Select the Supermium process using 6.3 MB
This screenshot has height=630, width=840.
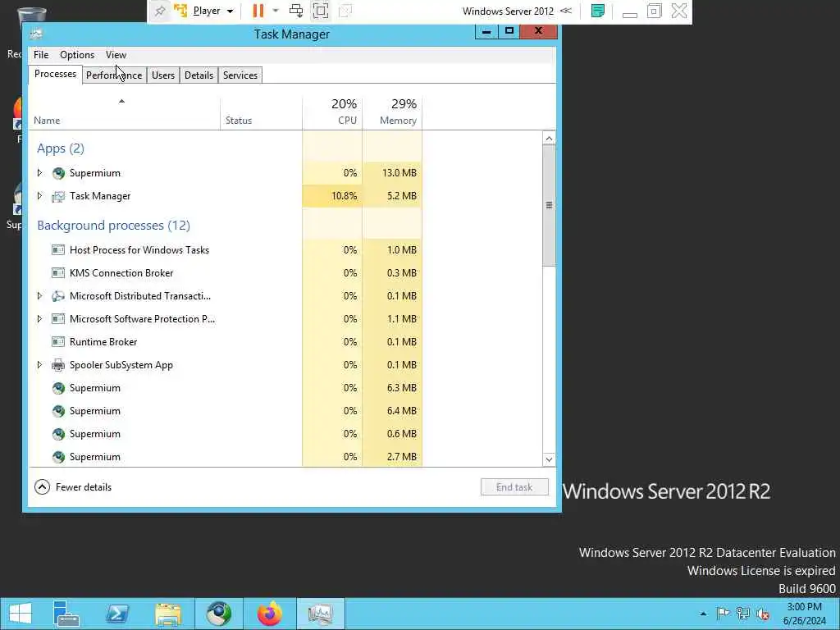pos(225,388)
